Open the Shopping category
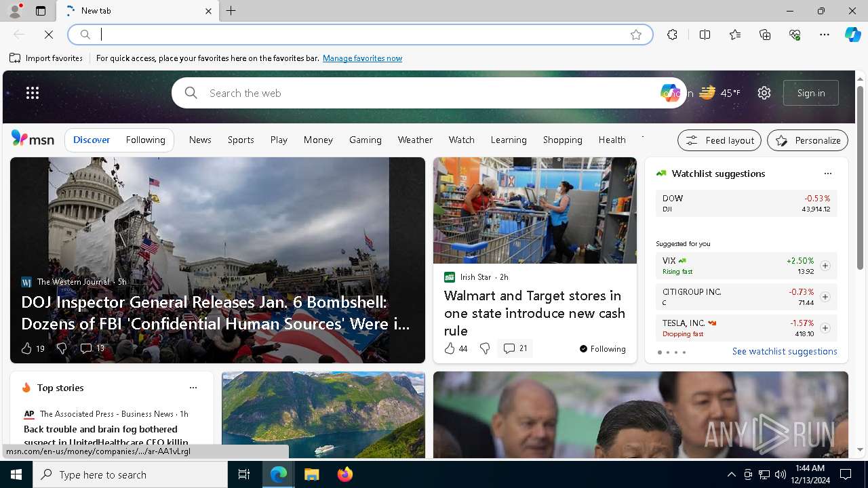The image size is (868, 488). tap(563, 140)
